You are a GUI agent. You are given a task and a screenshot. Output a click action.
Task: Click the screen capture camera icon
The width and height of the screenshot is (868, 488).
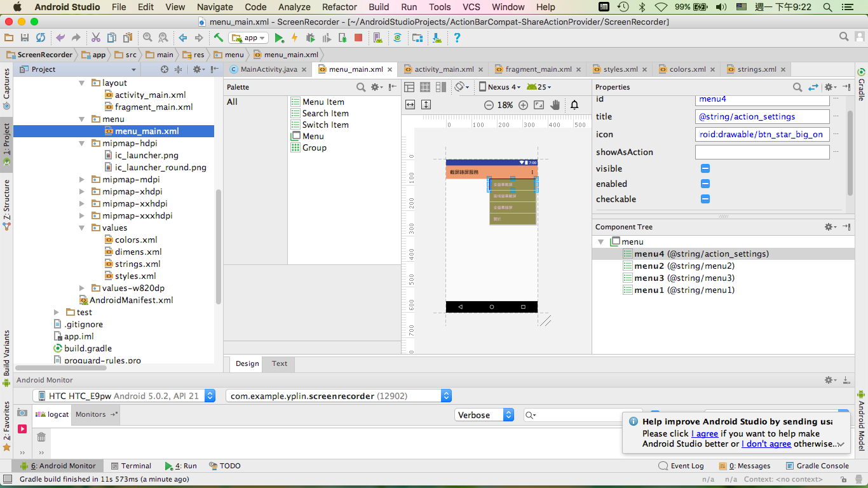[22, 413]
